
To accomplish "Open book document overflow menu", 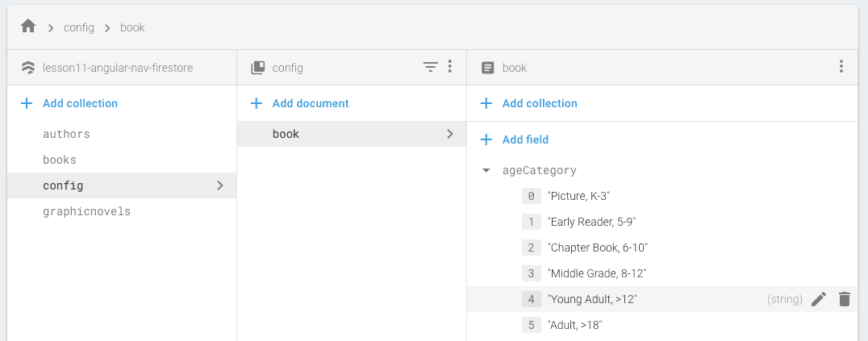I will pos(841,67).
